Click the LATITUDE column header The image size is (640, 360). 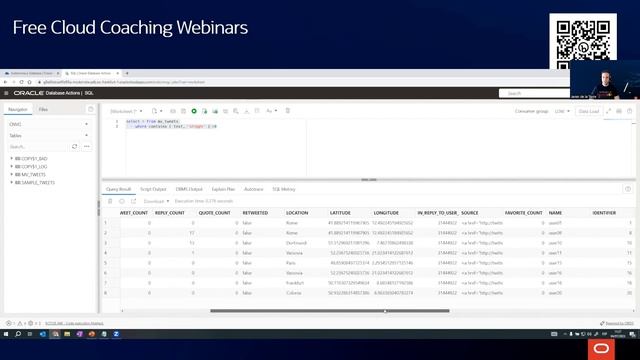[x=340, y=213]
